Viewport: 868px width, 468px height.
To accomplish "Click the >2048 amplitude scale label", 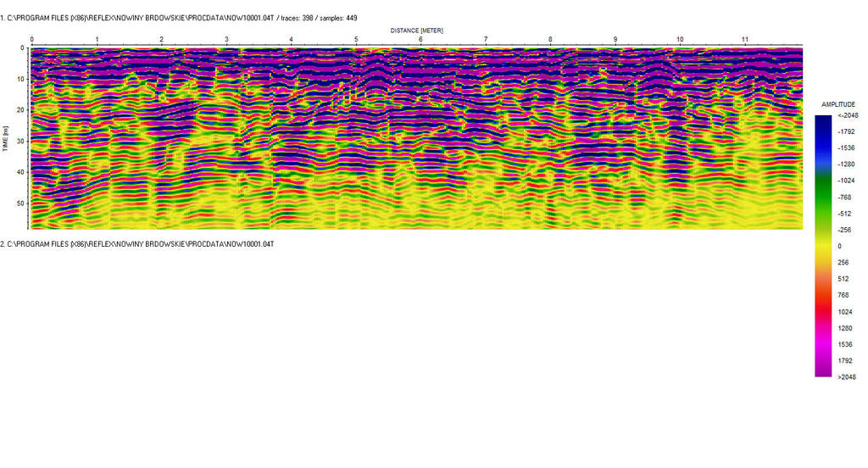I will [x=848, y=377].
